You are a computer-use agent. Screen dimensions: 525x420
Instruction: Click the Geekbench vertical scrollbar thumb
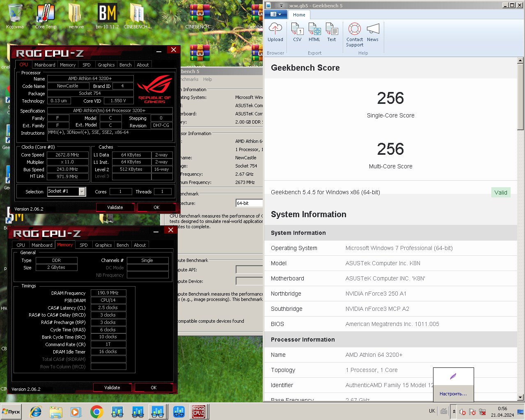coord(520,98)
